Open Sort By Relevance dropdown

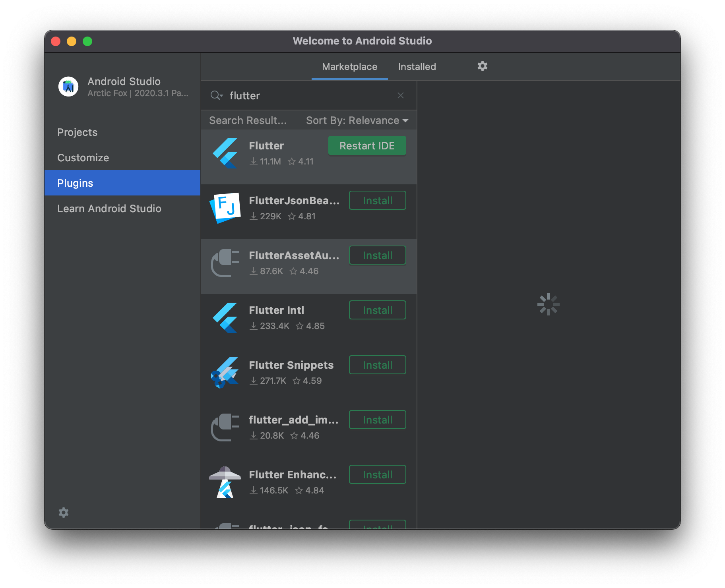pos(357,120)
